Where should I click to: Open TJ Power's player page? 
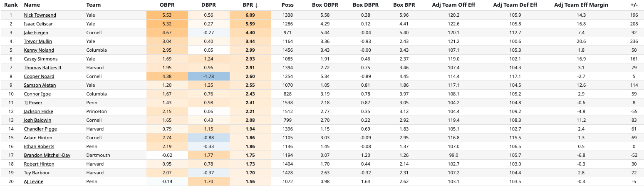pos(33,103)
